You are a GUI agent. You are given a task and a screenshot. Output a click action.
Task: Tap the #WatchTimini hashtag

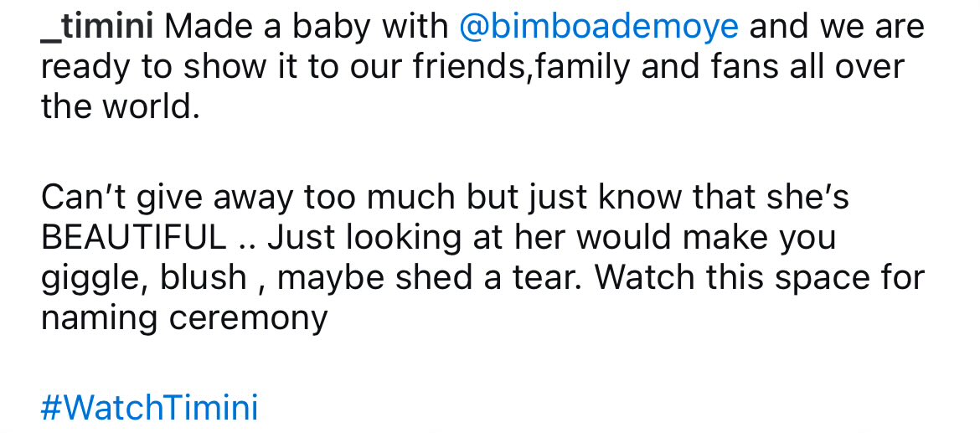149,409
